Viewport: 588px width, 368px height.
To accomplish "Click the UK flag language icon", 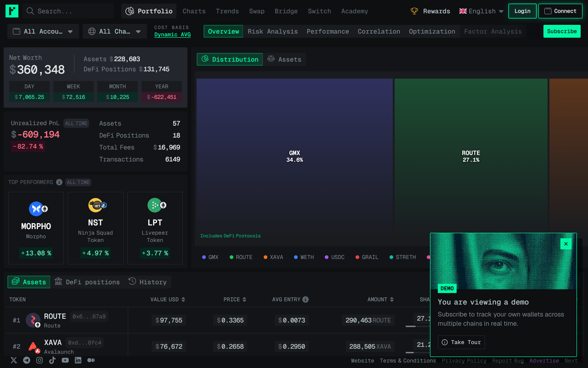I will point(463,11).
